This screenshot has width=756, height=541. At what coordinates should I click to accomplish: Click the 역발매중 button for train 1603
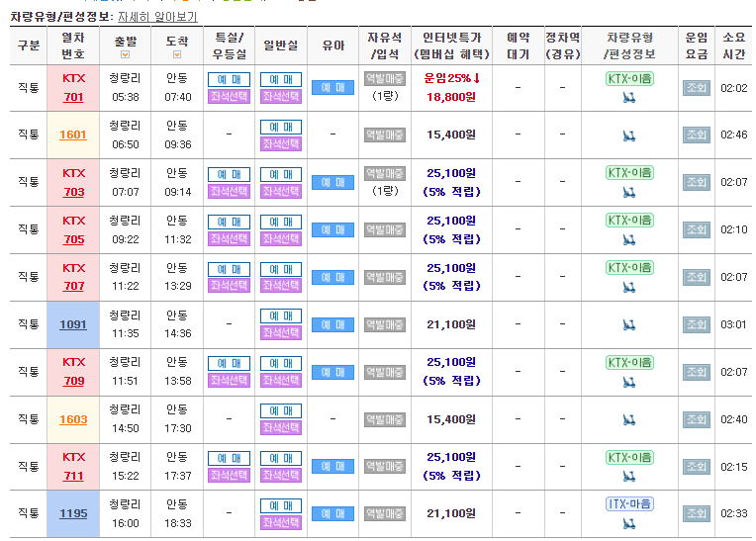tap(385, 419)
